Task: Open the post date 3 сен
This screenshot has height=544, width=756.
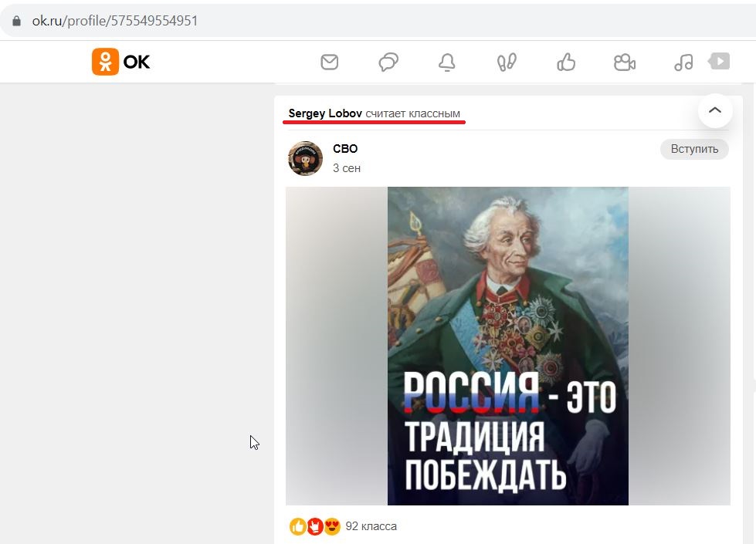Action: coord(347,168)
